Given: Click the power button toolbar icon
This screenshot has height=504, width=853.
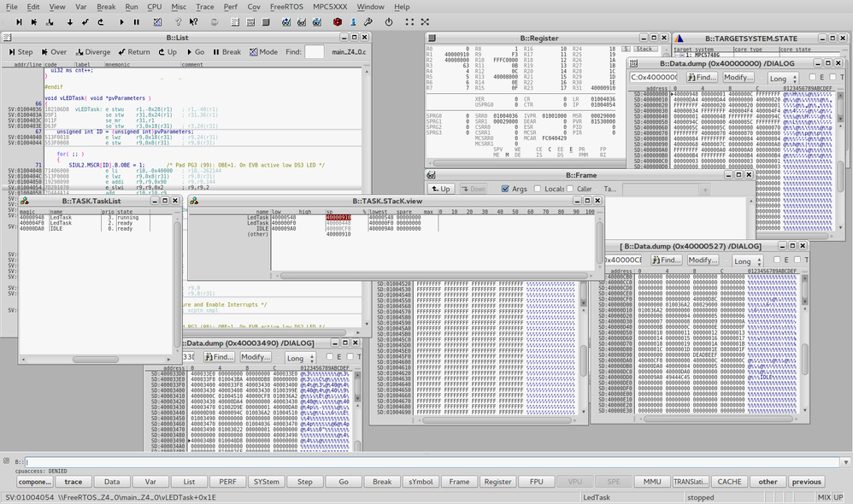Looking at the screenshot, I should (388, 21).
